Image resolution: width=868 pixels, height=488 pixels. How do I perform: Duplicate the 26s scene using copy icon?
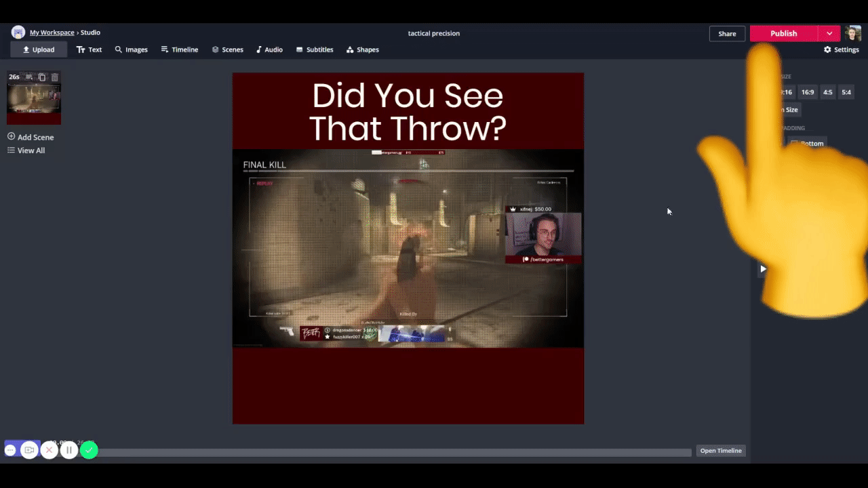(x=42, y=77)
